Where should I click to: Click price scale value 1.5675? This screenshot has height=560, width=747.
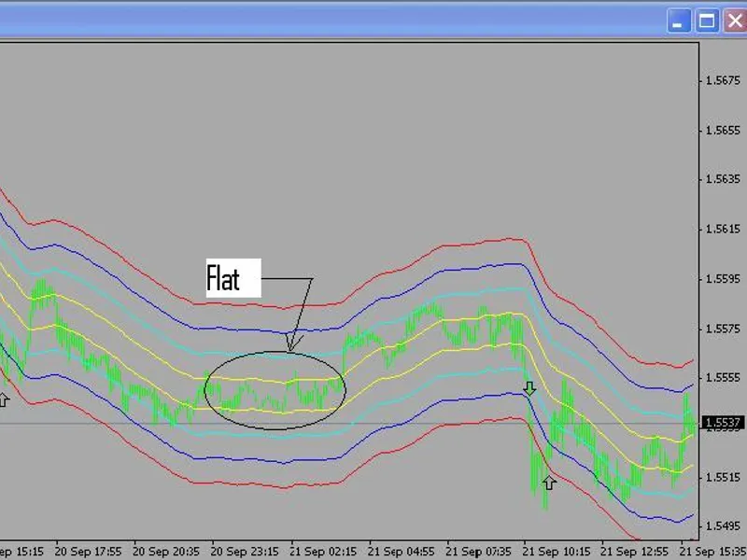click(x=723, y=80)
